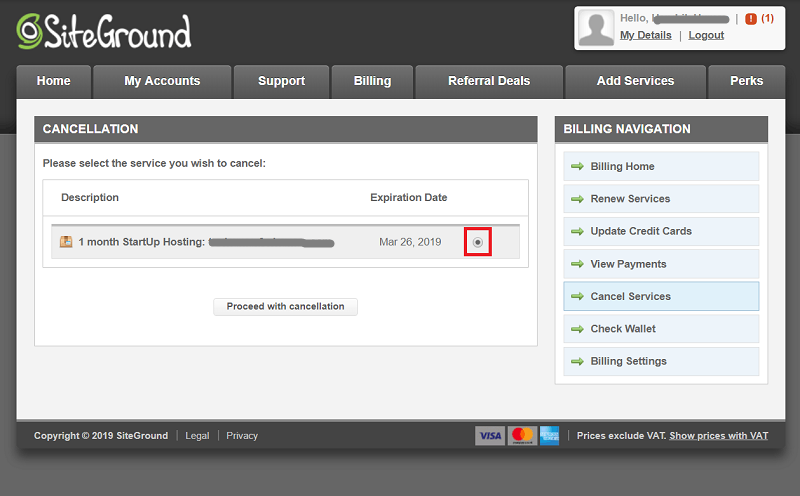Switch to the Billing tab

click(372, 81)
